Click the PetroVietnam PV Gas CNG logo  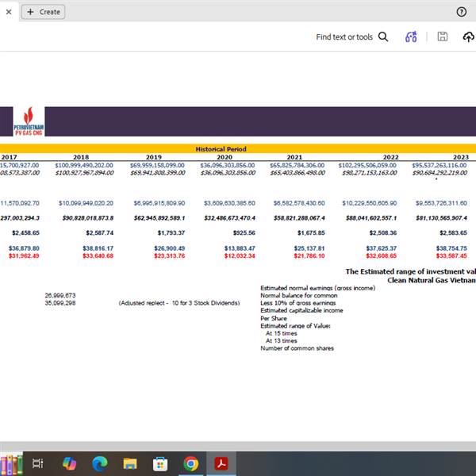pyautogui.click(x=29, y=121)
